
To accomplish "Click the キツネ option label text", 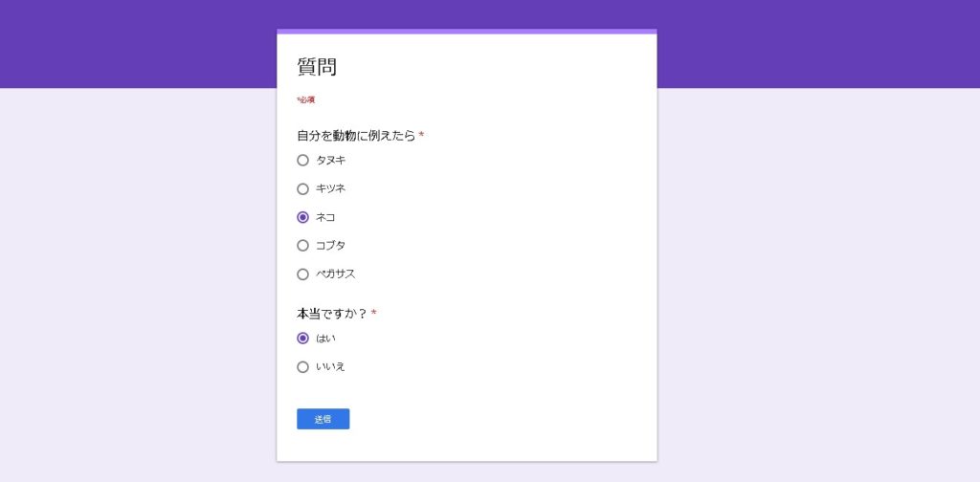I will [x=331, y=189].
